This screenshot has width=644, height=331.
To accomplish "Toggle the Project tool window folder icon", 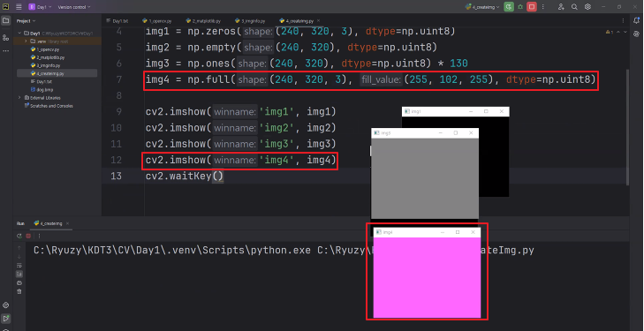I will click(x=6, y=20).
